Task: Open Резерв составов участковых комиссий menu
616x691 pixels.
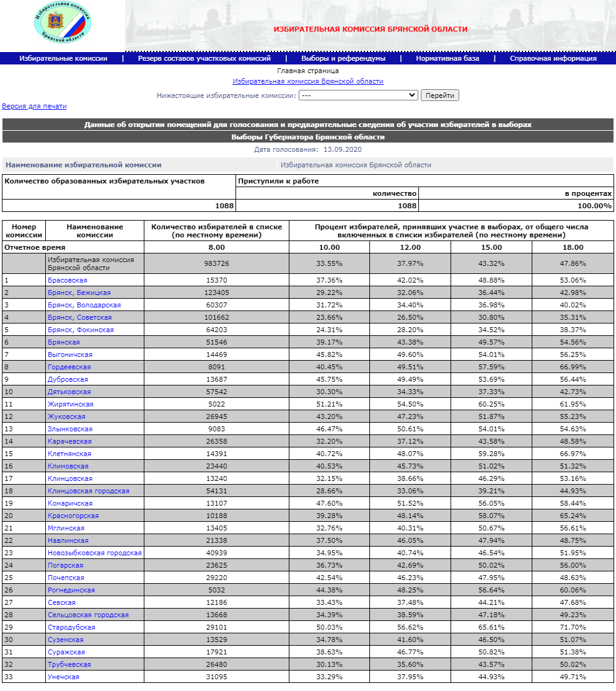Action: (x=204, y=58)
